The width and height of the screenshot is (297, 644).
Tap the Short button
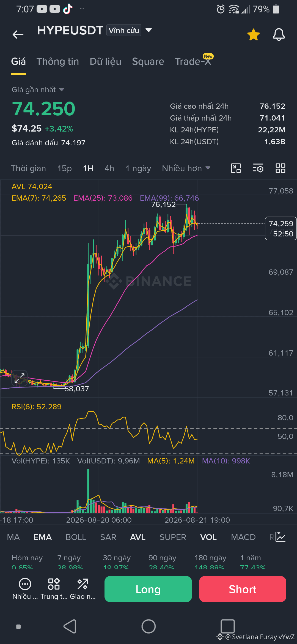pyautogui.click(x=243, y=589)
